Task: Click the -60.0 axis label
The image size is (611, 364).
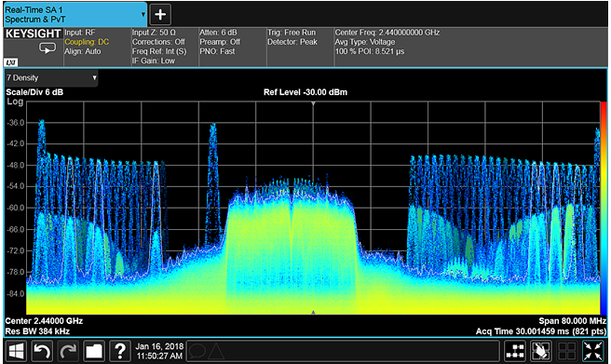Action: [16, 209]
